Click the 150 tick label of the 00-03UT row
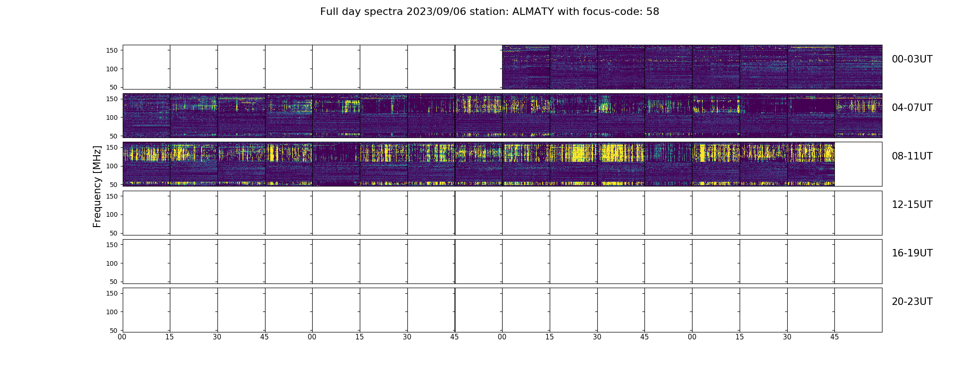 pyautogui.click(x=112, y=50)
